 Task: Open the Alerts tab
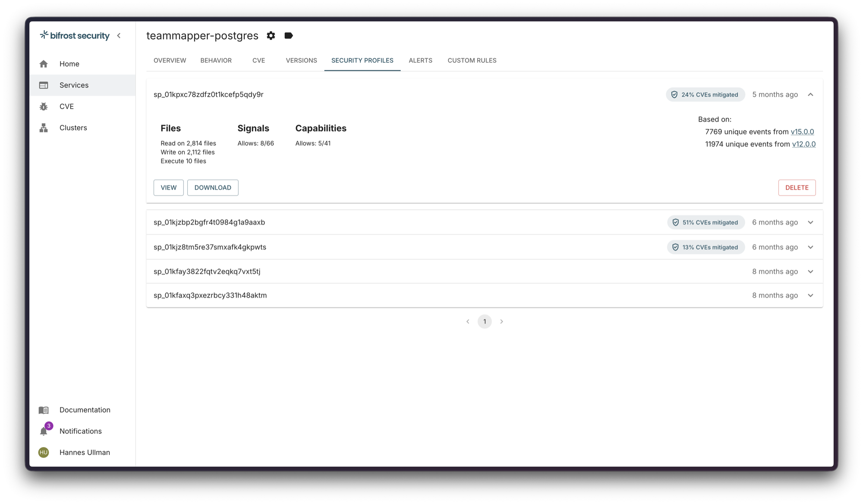(421, 60)
